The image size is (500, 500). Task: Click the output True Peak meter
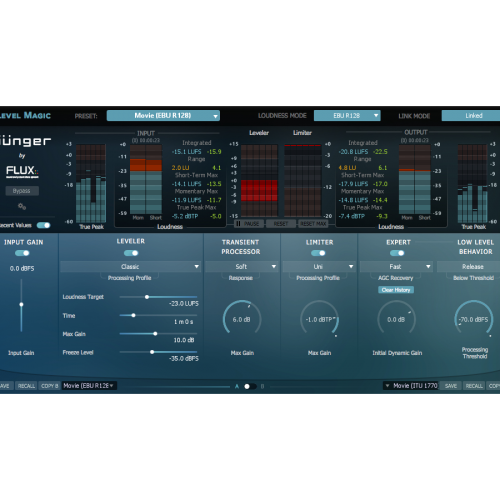(x=473, y=183)
